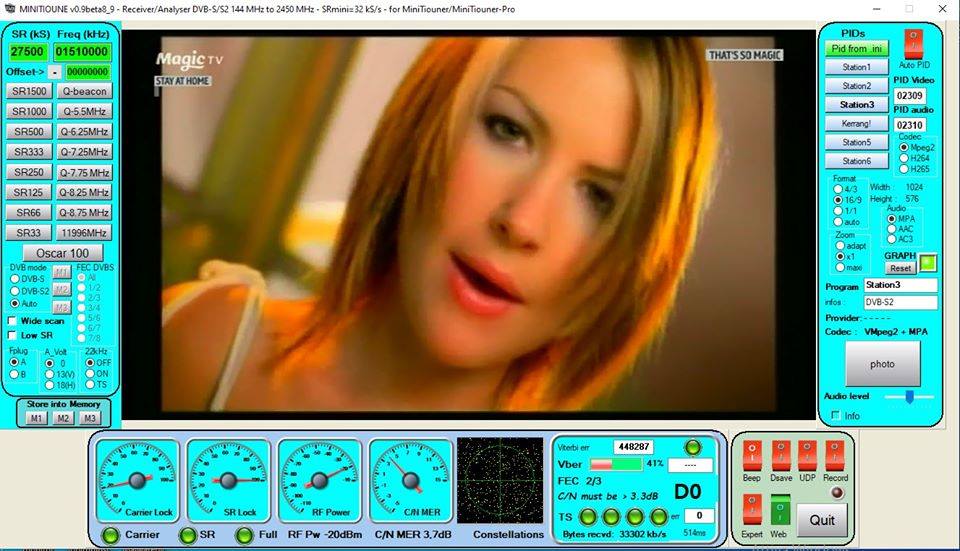Toggle the Expert red switch
This screenshot has height=551, width=960.
click(751, 510)
